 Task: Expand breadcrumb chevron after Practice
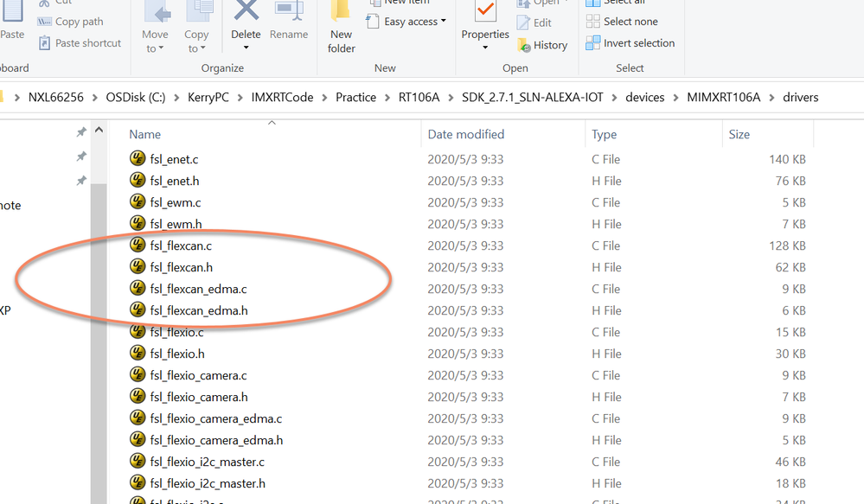[387, 98]
